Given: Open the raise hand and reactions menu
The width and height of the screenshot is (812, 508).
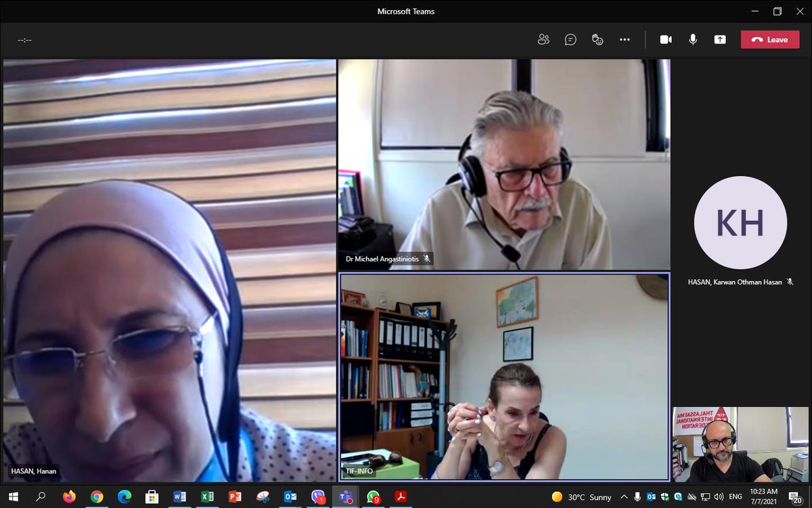Looking at the screenshot, I should tap(597, 39).
